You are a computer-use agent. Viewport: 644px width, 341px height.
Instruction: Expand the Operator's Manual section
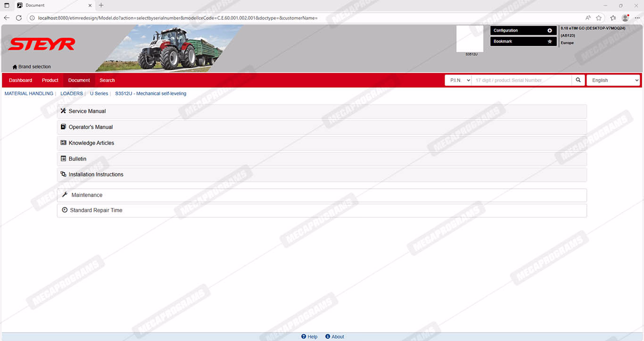point(91,127)
